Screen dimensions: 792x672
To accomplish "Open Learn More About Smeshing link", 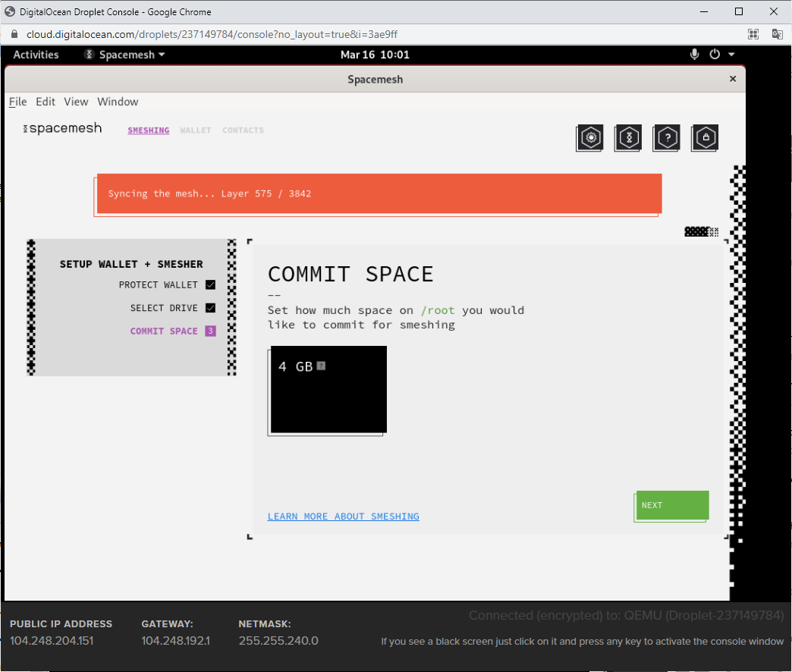I will 344,517.
